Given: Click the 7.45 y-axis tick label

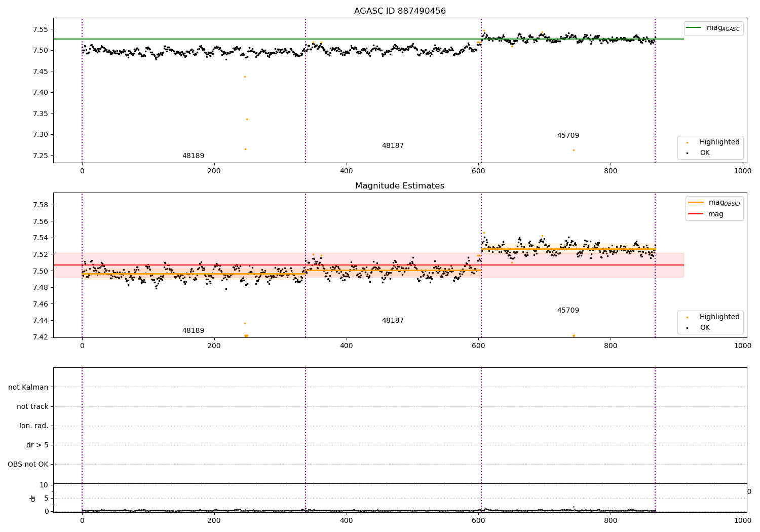Looking at the screenshot, I should pos(41,71).
